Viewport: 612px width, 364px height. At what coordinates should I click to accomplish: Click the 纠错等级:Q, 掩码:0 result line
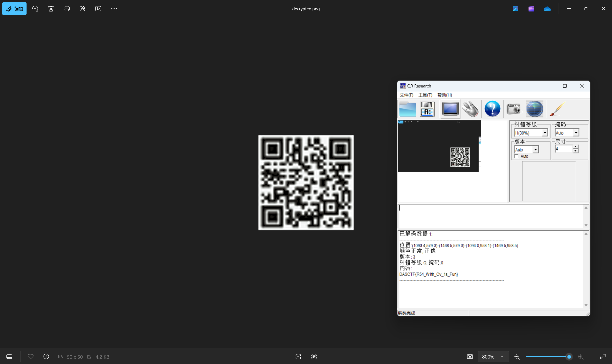click(421, 262)
